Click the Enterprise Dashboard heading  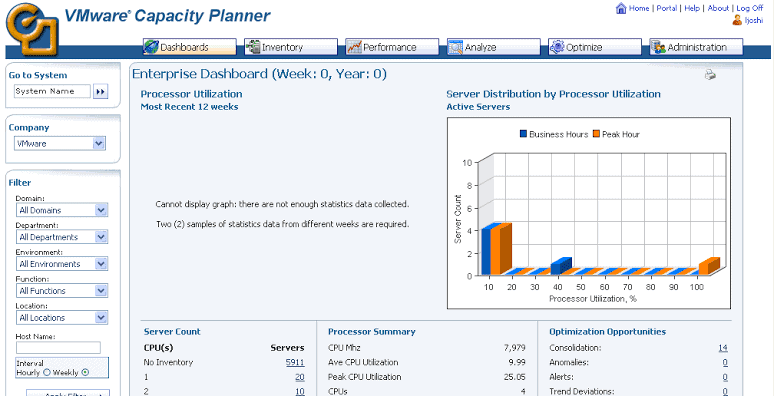[x=259, y=75]
